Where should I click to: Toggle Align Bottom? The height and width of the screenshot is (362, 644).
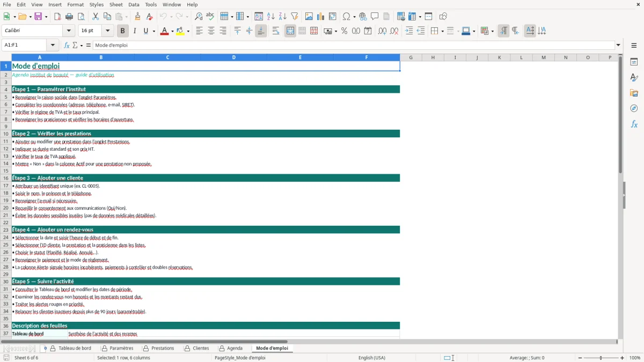click(261, 31)
